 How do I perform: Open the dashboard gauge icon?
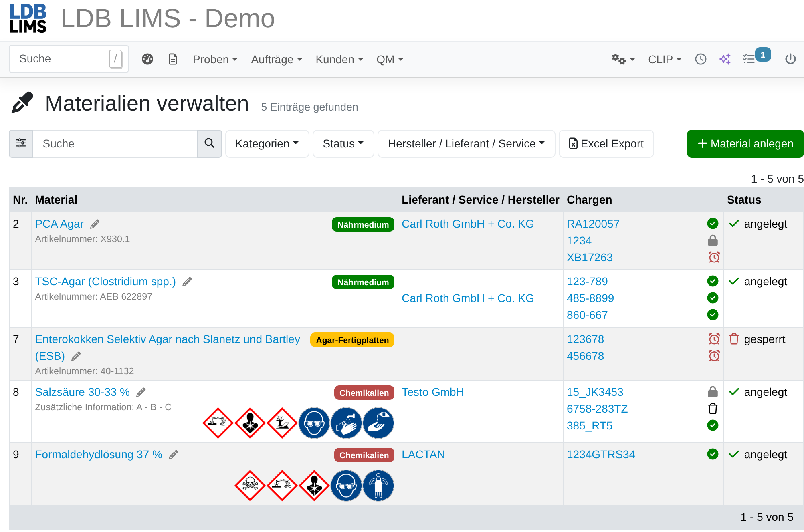click(x=147, y=59)
